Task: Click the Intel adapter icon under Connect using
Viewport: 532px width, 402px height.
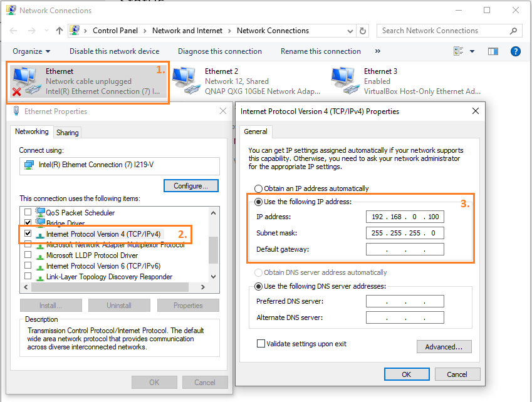Action: click(29, 165)
